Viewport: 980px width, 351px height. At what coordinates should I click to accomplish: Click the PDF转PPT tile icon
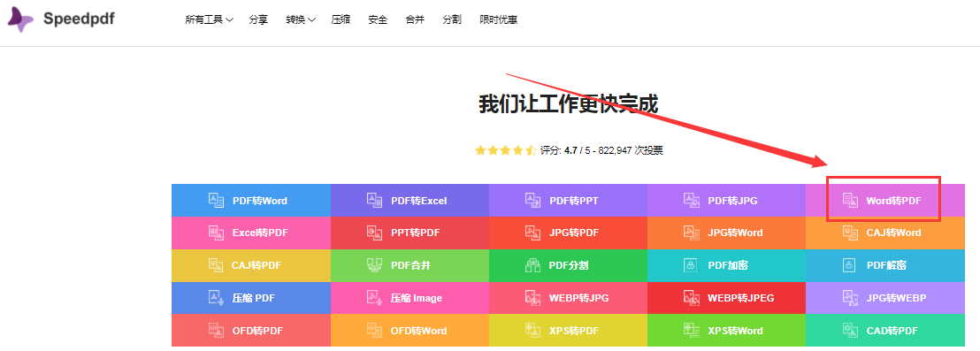coord(533,200)
